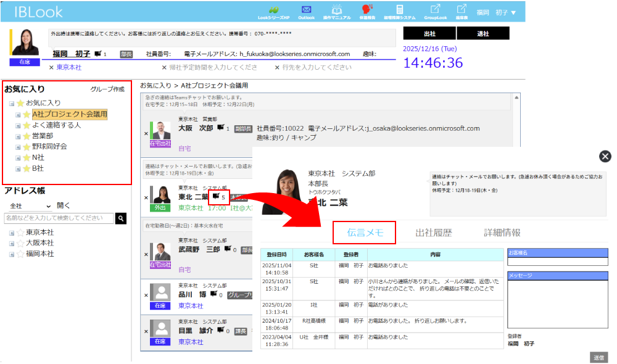The width and height of the screenshot is (617, 364).
Task: Expand the 営業部 favorites group
Action: [x=19, y=136]
